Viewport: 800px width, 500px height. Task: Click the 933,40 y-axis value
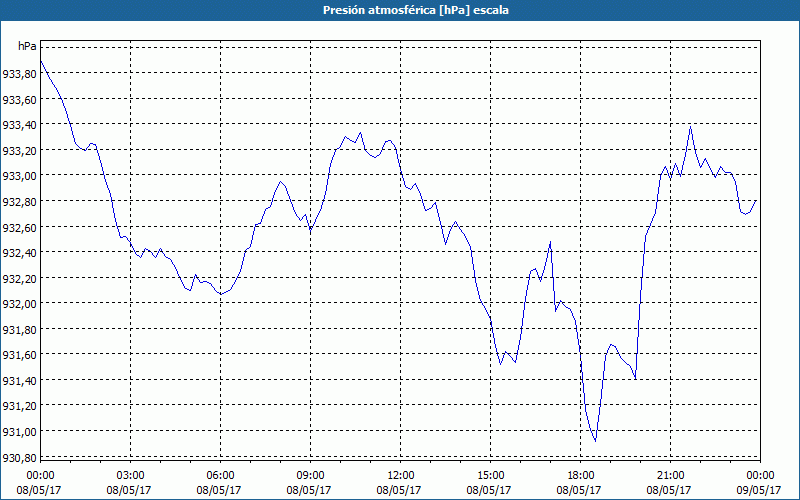pyautogui.click(x=19, y=125)
